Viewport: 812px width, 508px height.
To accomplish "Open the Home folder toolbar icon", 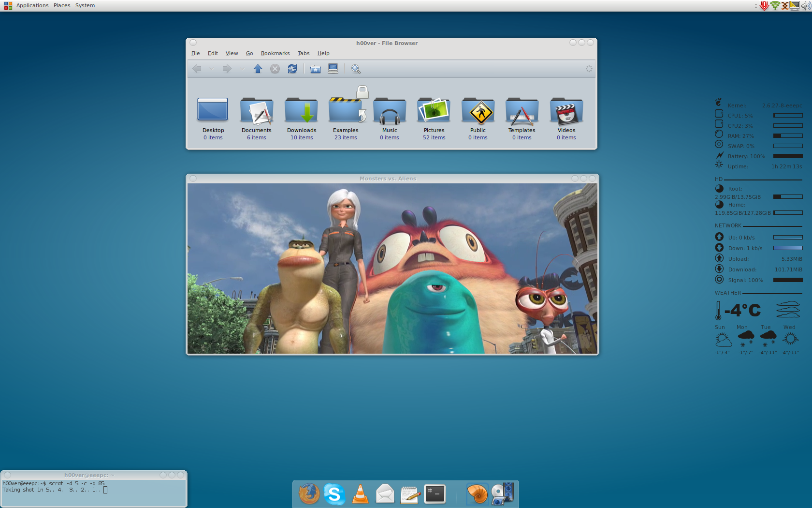I will pos(316,69).
